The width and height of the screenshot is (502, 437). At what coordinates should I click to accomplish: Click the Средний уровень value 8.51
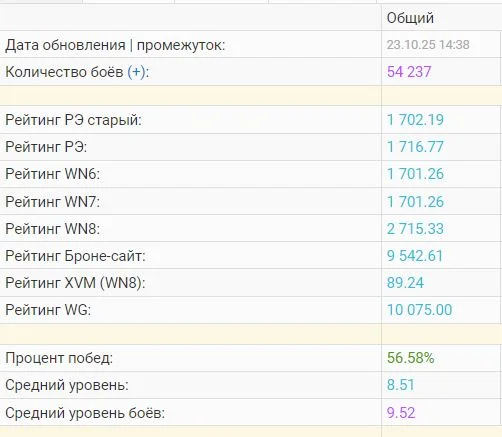(x=400, y=385)
